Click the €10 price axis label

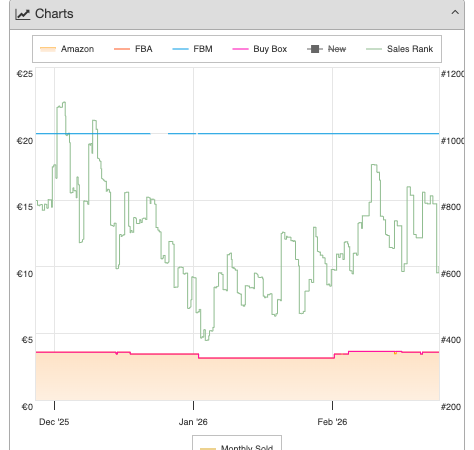tap(25, 274)
